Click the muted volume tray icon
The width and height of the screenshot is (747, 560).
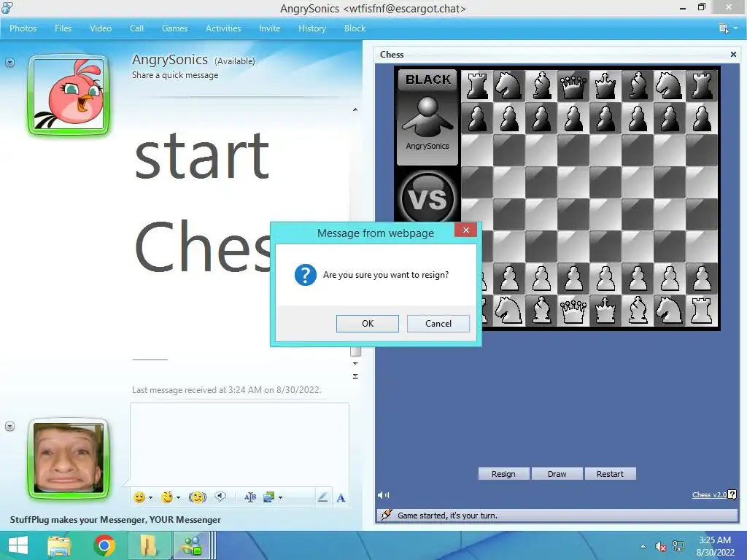pyautogui.click(x=660, y=547)
